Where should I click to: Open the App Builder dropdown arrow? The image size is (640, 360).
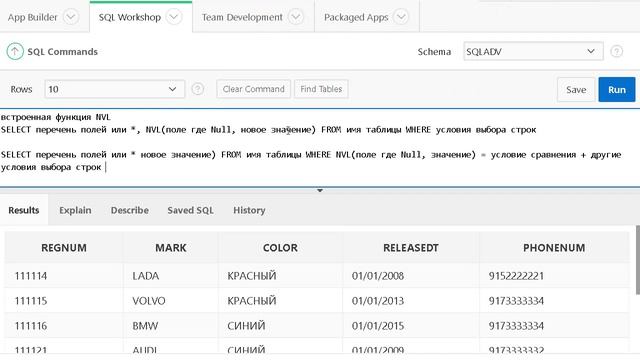pos(71,17)
